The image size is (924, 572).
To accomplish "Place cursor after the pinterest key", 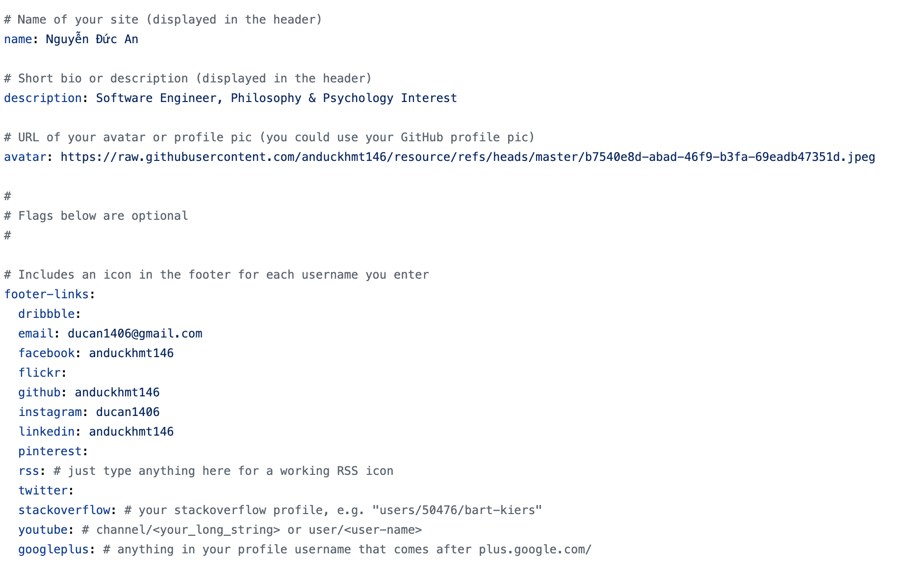I will [89, 451].
